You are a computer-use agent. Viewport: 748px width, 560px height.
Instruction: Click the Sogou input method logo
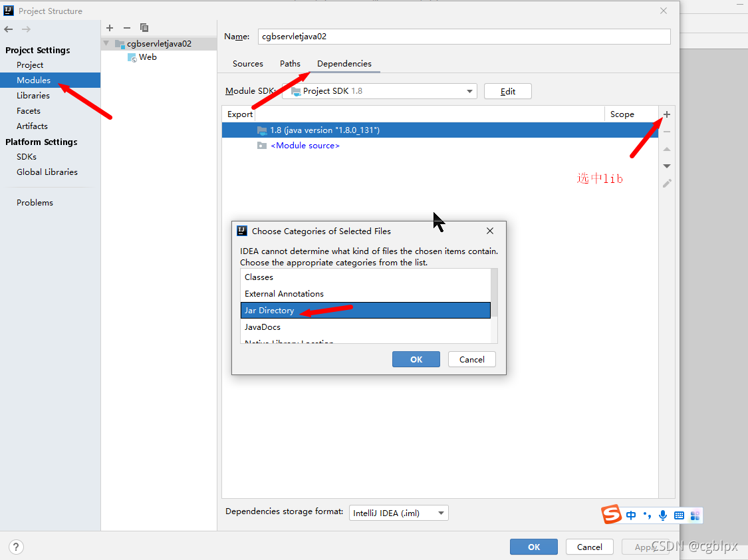(x=611, y=515)
